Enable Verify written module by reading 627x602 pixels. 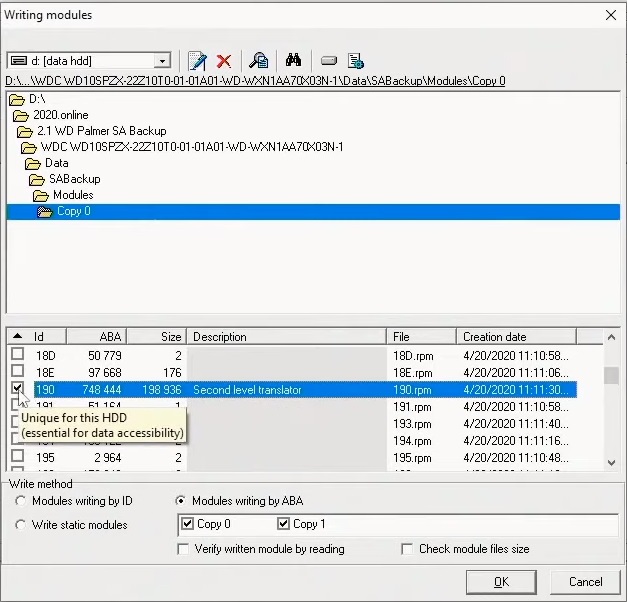click(183, 549)
